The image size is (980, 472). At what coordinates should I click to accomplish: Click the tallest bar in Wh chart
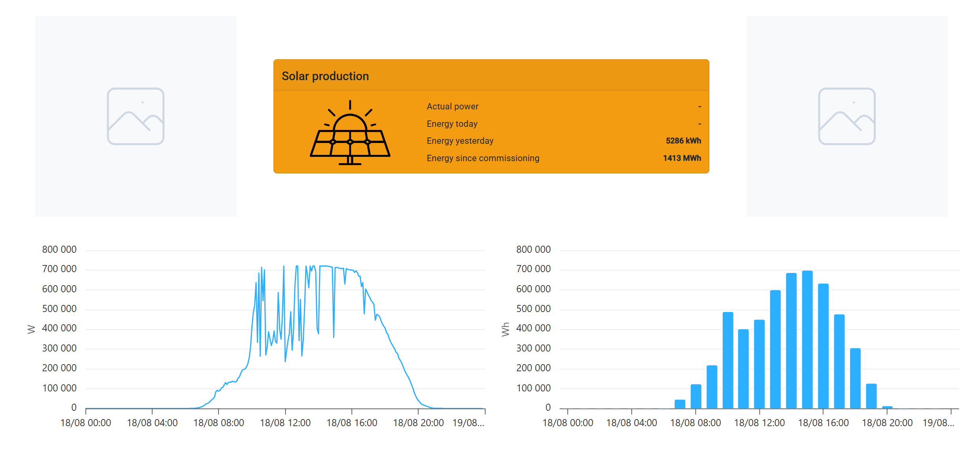point(807,340)
